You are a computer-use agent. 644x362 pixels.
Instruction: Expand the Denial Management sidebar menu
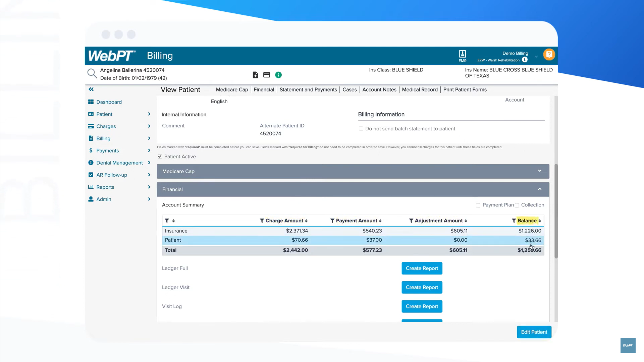[x=119, y=163]
